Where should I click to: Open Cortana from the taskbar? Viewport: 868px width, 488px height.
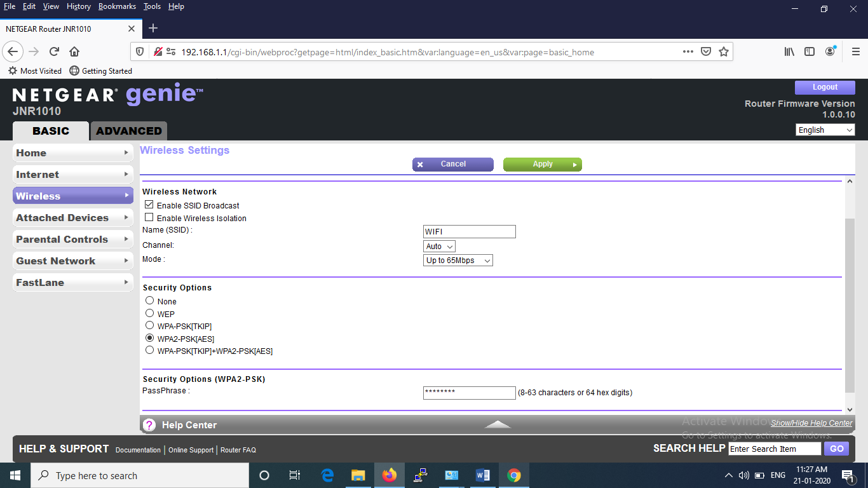click(264, 475)
